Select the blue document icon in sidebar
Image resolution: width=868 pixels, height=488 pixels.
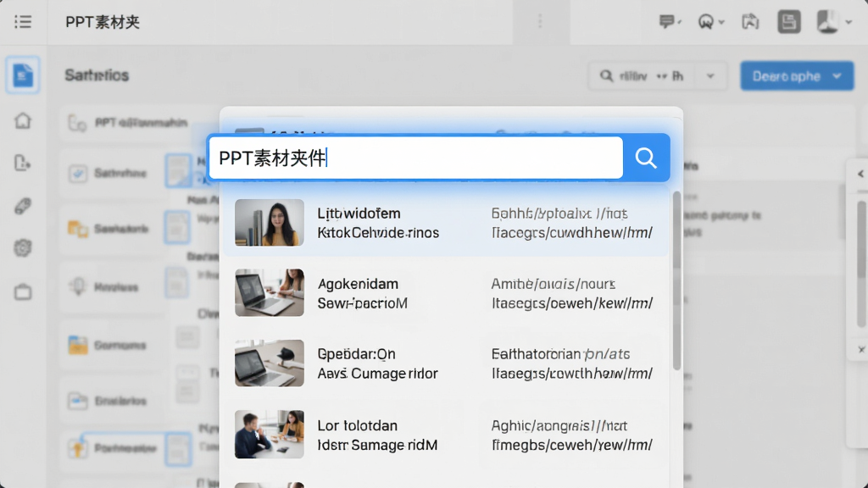pos(23,75)
